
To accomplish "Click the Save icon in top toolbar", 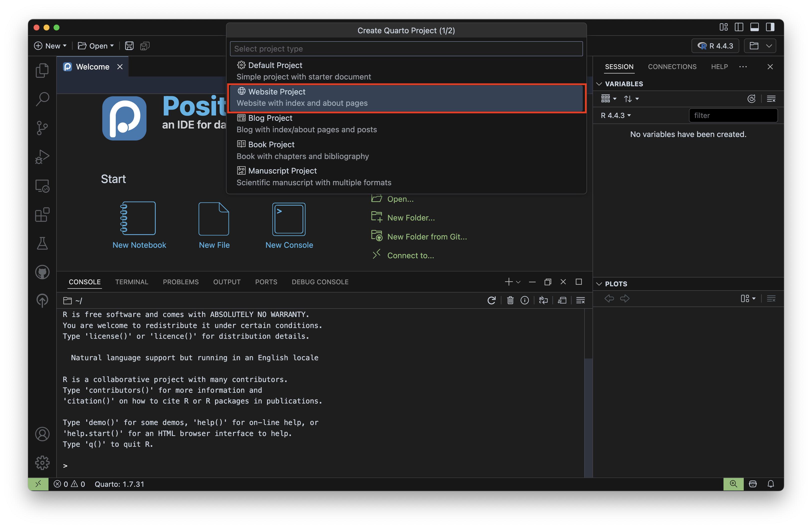I will click(129, 46).
